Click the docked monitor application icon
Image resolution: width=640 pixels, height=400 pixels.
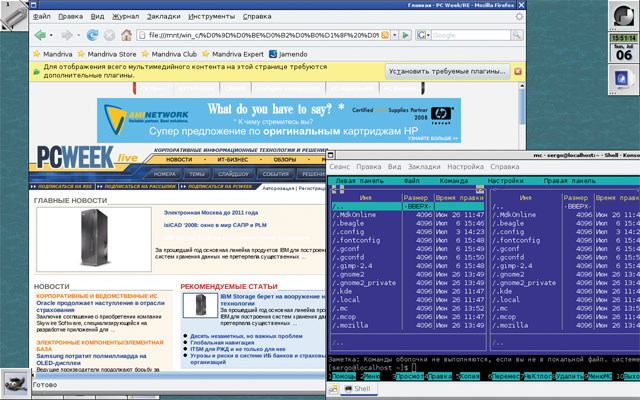click(x=622, y=79)
